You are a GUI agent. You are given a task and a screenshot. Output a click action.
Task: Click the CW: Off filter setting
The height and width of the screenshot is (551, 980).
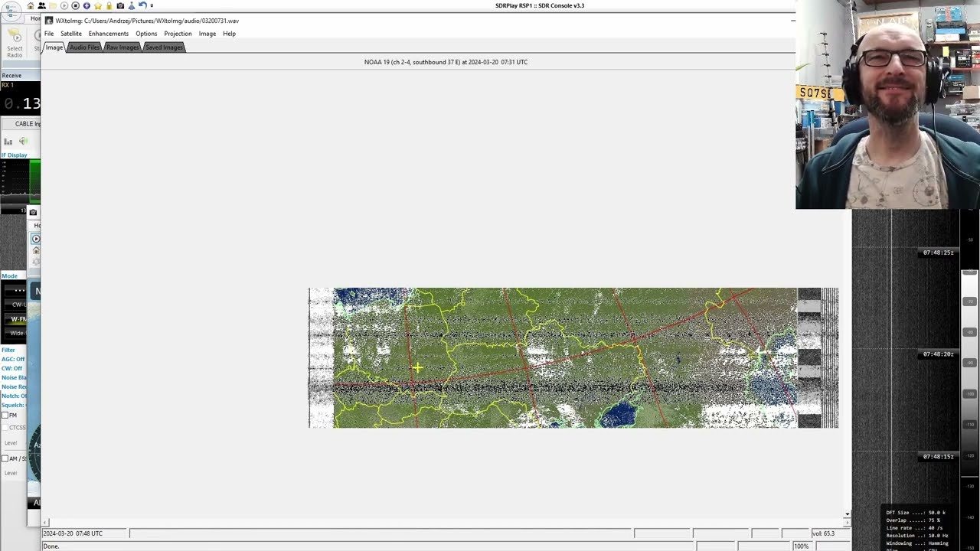(11, 368)
